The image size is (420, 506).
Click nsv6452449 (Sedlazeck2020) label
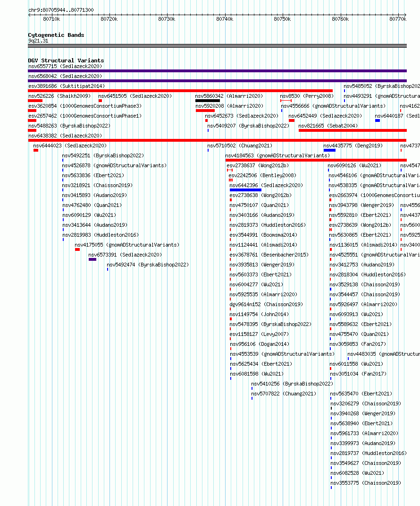click(x=325, y=116)
